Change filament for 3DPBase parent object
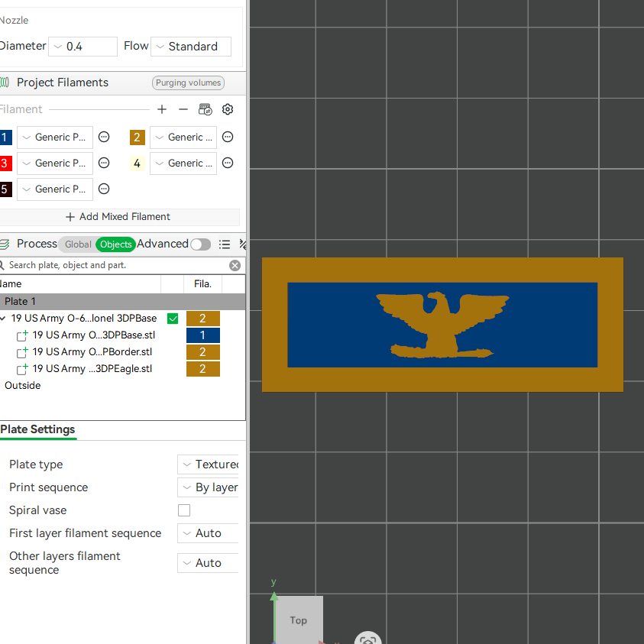 pos(203,319)
